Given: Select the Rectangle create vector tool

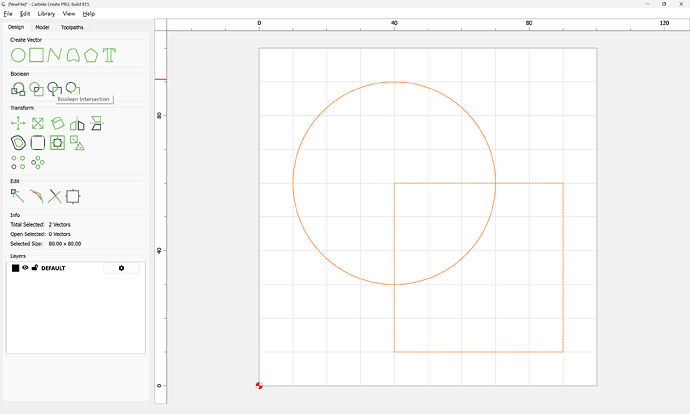Looking at the screenshot, I should click(x=37, y=55).
